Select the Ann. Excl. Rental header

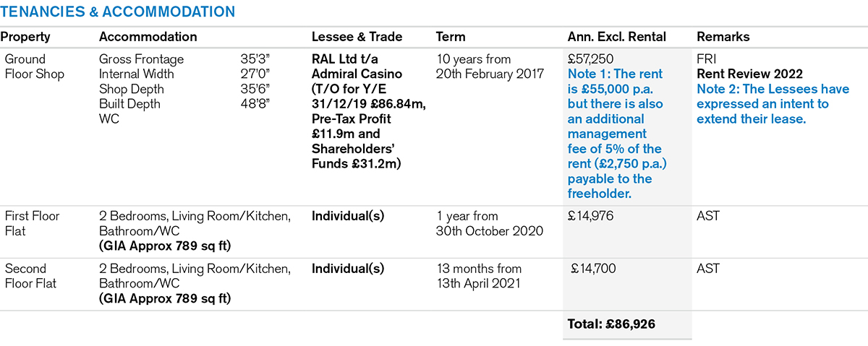pos(617,37)
